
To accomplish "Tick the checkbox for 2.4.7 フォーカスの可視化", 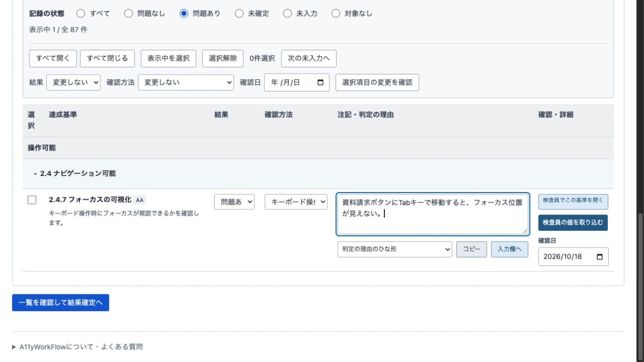I will click(32, 200).
